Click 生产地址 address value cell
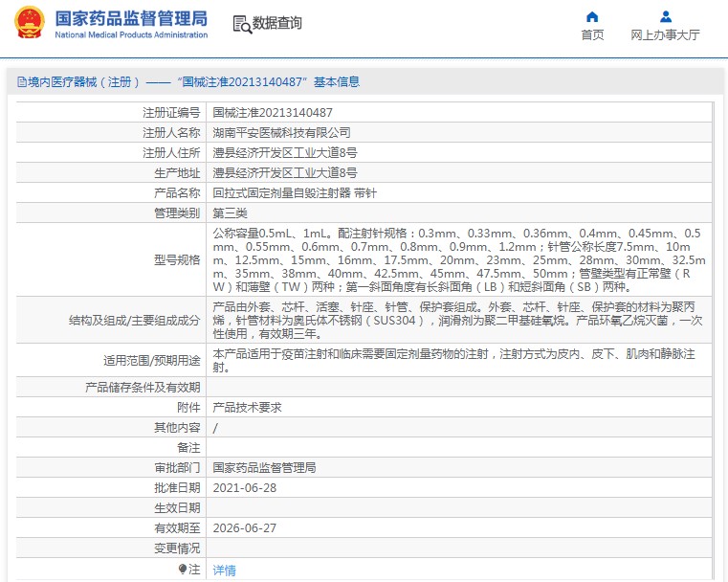 [x=459, y=173]
